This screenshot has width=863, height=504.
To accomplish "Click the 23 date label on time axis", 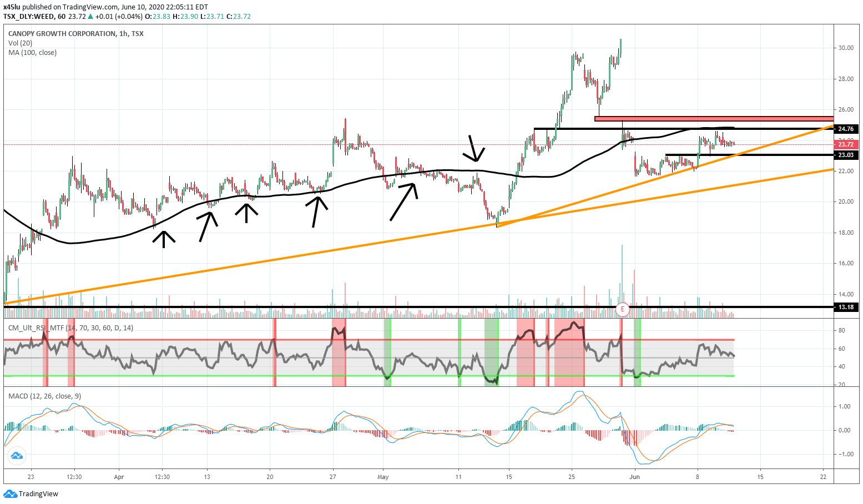I will (31, 477).
